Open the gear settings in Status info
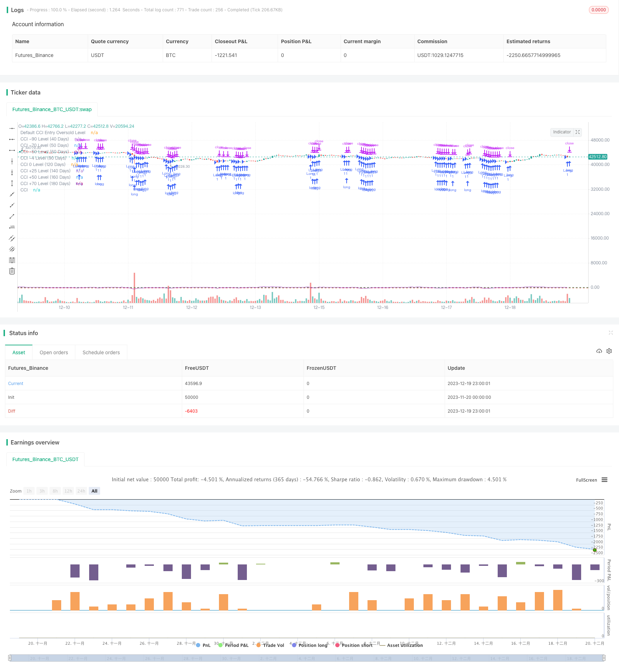Image resolution: width=619 pixels, height=672 pixels. pyautogui.click(x=609, y=351)
